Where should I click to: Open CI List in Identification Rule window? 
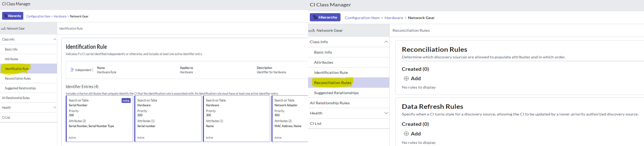(x=28, y=118)
